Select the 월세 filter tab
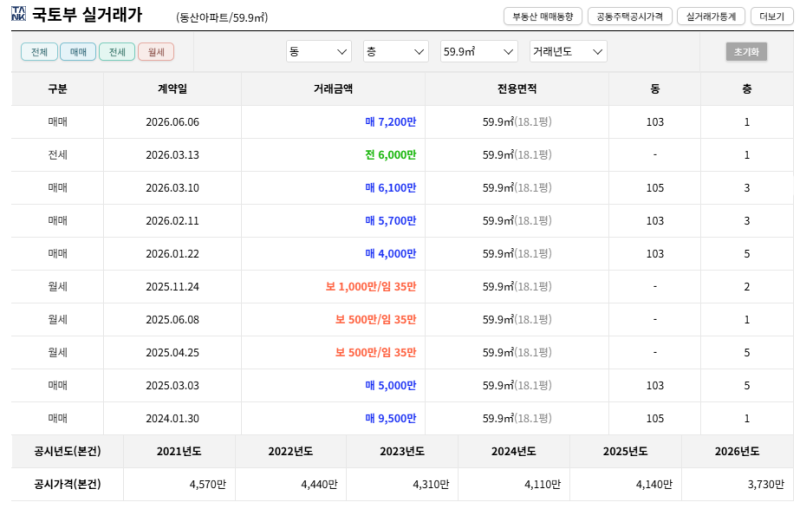The width and height of the screenshot is (800, 509). coord(156,52)
